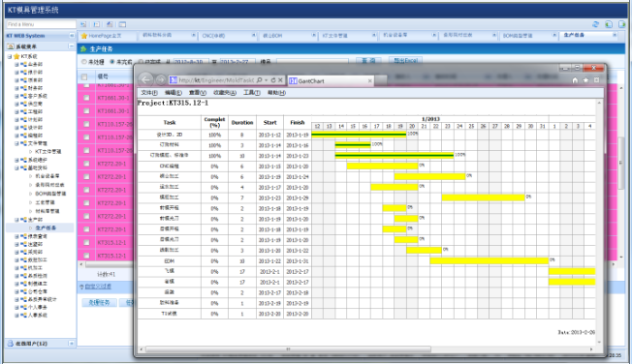Image resolution: width=632 pixels, height=364 pixels.
Task: Open the 工具(T) menu in browser
Action: click(251, 93)
